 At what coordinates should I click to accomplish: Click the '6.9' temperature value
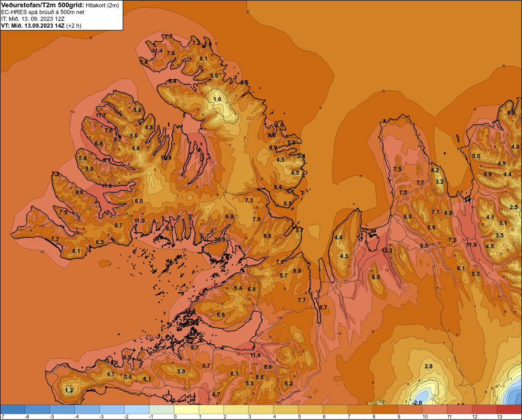230,217
